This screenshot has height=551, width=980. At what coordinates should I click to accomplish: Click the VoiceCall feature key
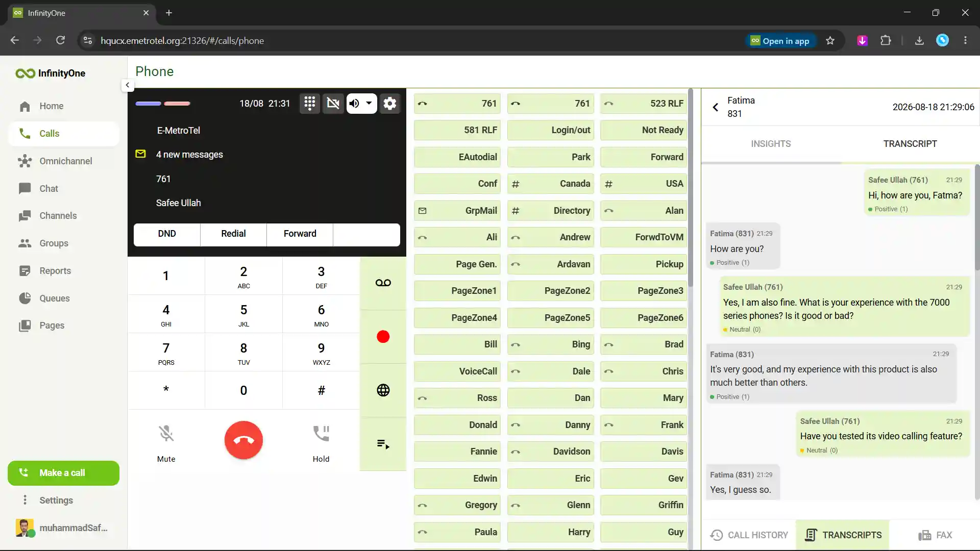pos(457,371)
